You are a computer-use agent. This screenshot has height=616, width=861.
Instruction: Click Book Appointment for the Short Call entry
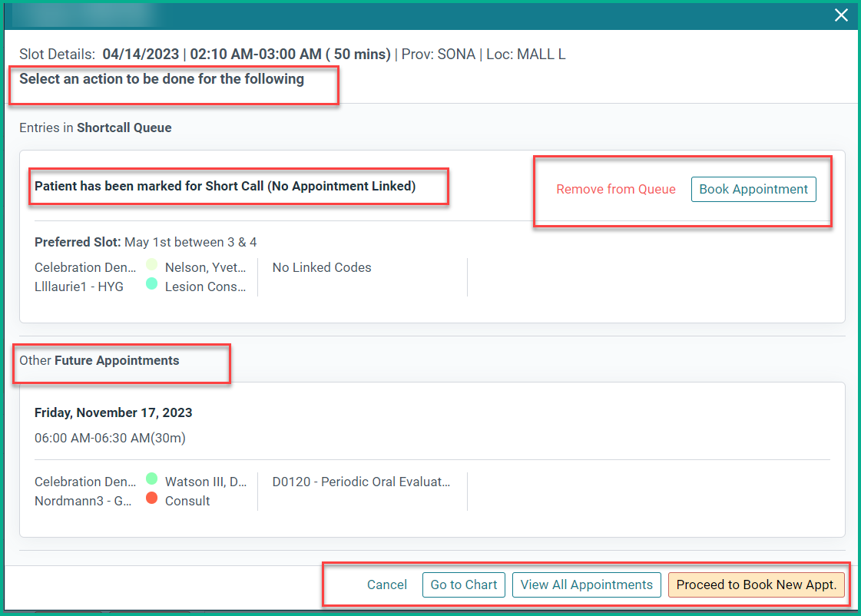tap(753, 189)
